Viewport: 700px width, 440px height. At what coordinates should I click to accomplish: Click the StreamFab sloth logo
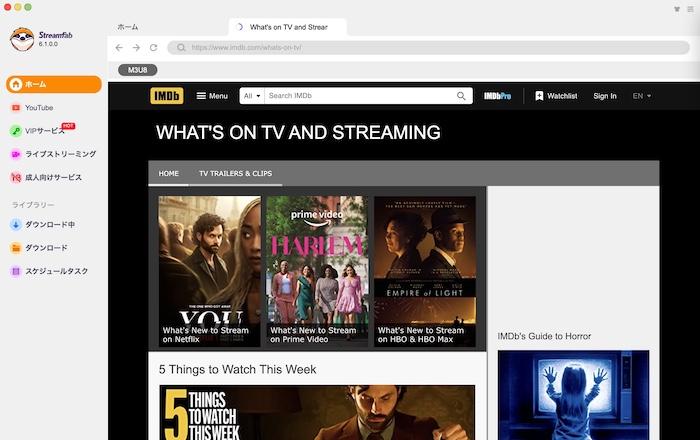click(x=22, y=39)
